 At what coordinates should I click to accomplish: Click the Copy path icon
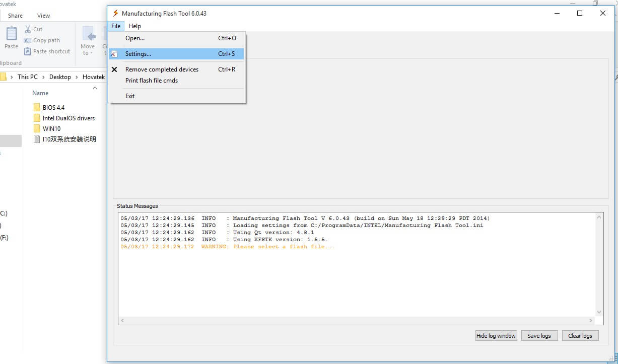point(28,40)
